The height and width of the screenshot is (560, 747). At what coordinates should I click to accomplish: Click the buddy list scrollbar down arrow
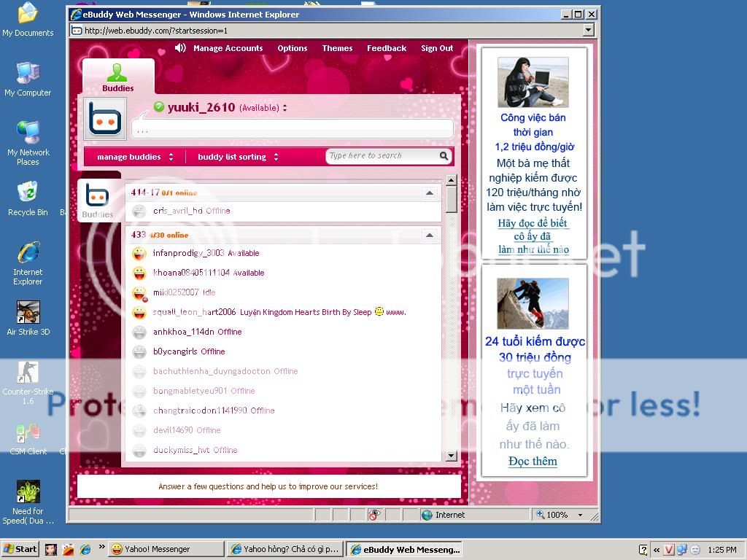pyautogui.click(x=451, y=456)
